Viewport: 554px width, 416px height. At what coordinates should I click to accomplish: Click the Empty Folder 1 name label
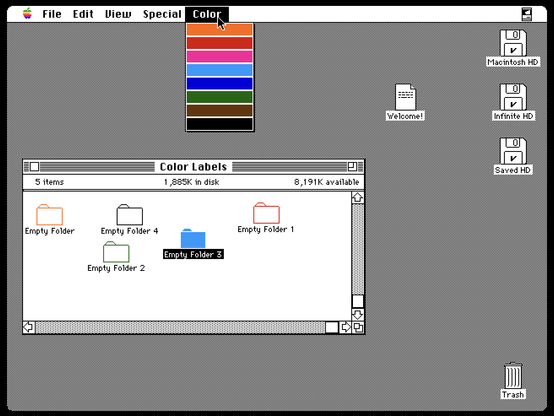(x=266, y=229)
